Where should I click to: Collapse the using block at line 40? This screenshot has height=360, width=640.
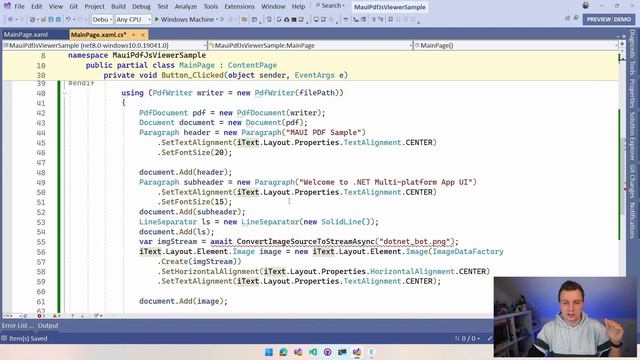[x=64, y=93]
